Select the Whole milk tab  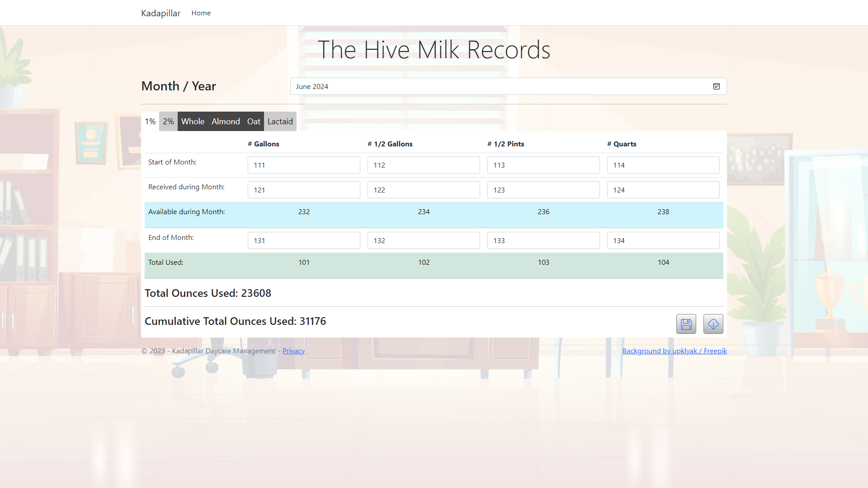pos(193,122)
